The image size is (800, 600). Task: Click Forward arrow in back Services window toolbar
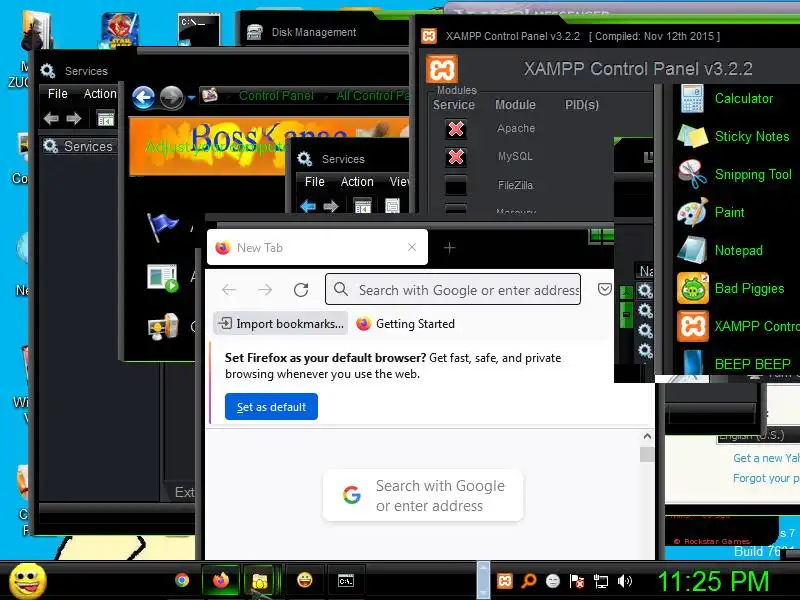73,119
